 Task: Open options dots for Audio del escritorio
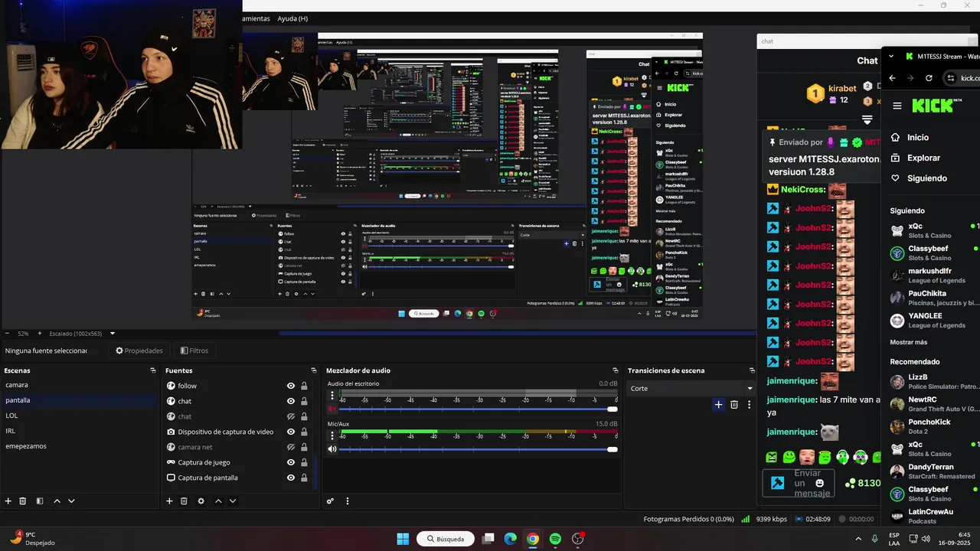332,396
